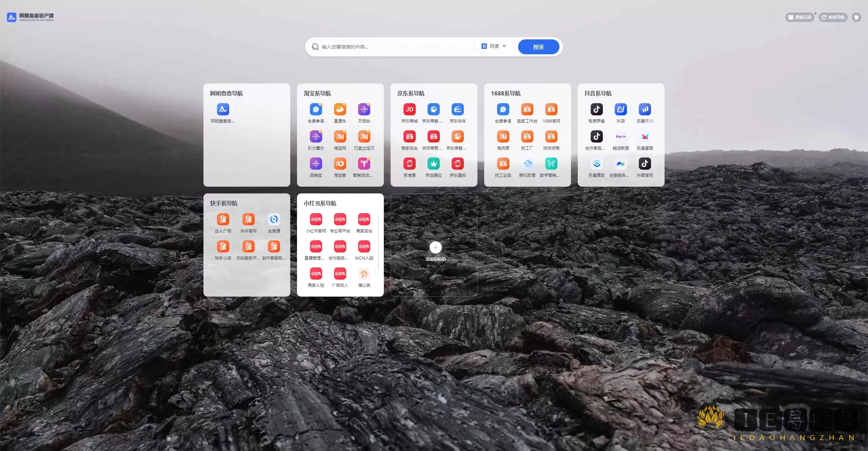
Task: Open 阿明查查官网 shortcut icon
Action: click(x=223, y=110)
